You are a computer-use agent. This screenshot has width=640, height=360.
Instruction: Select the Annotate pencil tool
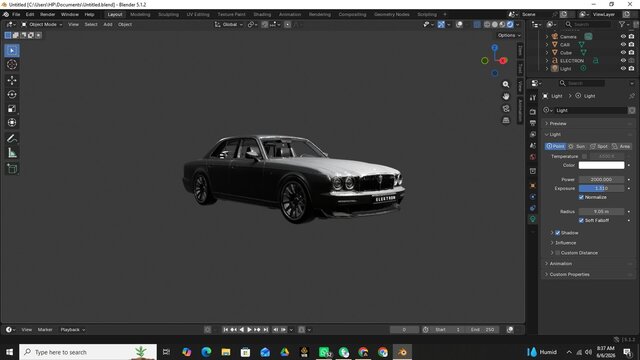pos(12,139)
